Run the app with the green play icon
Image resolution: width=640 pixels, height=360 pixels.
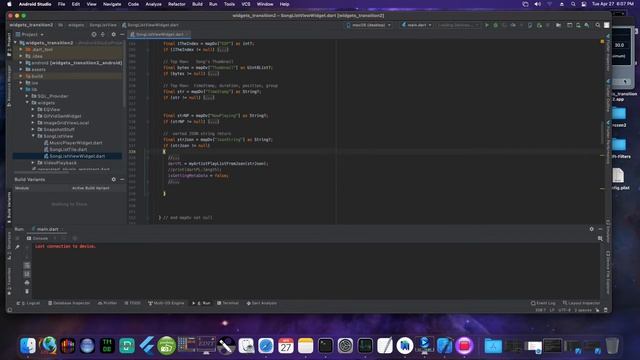(x=487, y=25)
